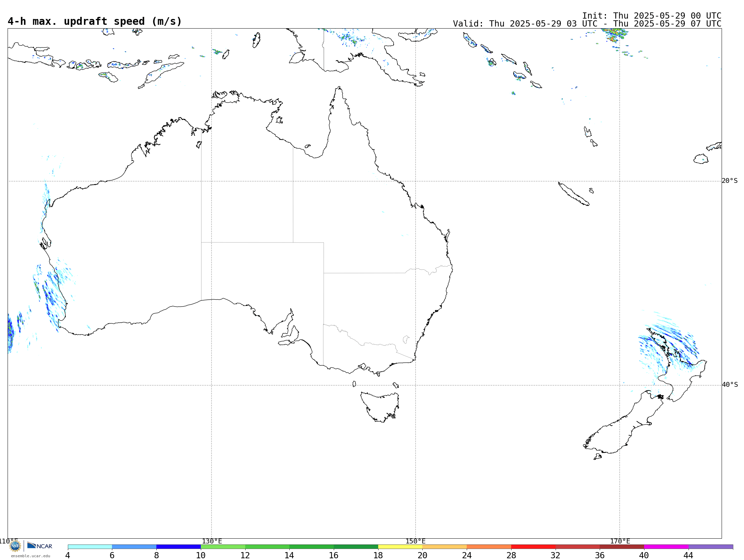Viewport: 744px width, 560px height.
Task: Click the colorbar tick label 18
Action: pyautogui.click(x=378, y=556)
